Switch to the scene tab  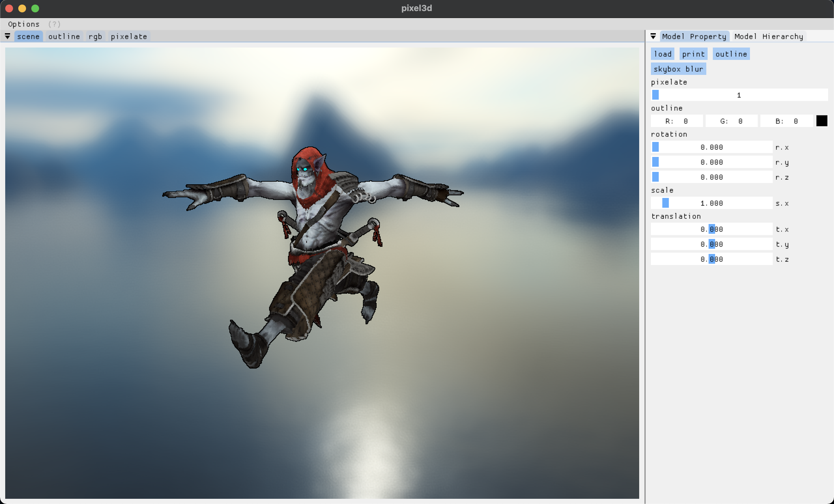pyautogui.click(x=28, y=36)
